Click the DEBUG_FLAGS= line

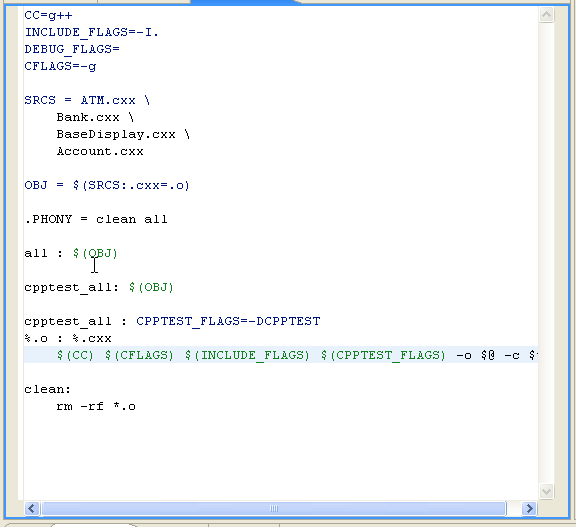tap(72, 50)
